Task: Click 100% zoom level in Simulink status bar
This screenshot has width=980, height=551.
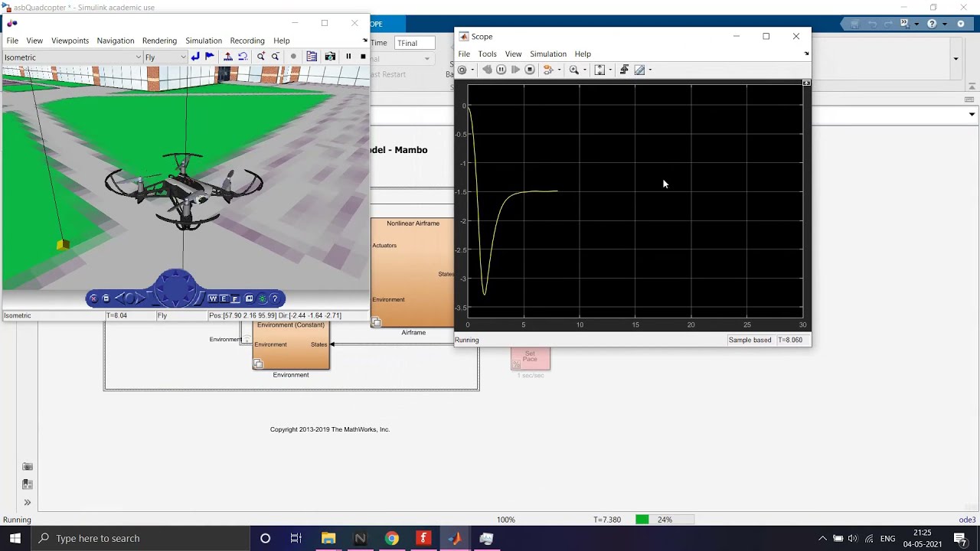Action: click(x=506, y=520)
